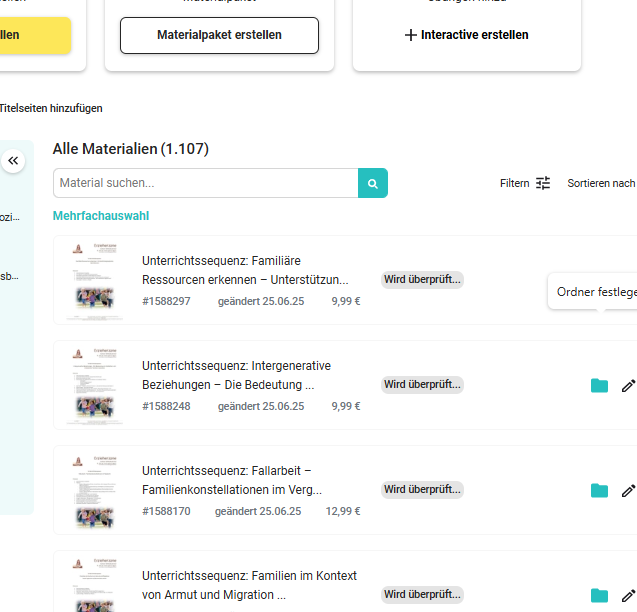Open title Unterrichtssequenz: Fallarbeit Familienkonstellationen
This screenshot has width=637, height=612.
(x=232, y=480)
